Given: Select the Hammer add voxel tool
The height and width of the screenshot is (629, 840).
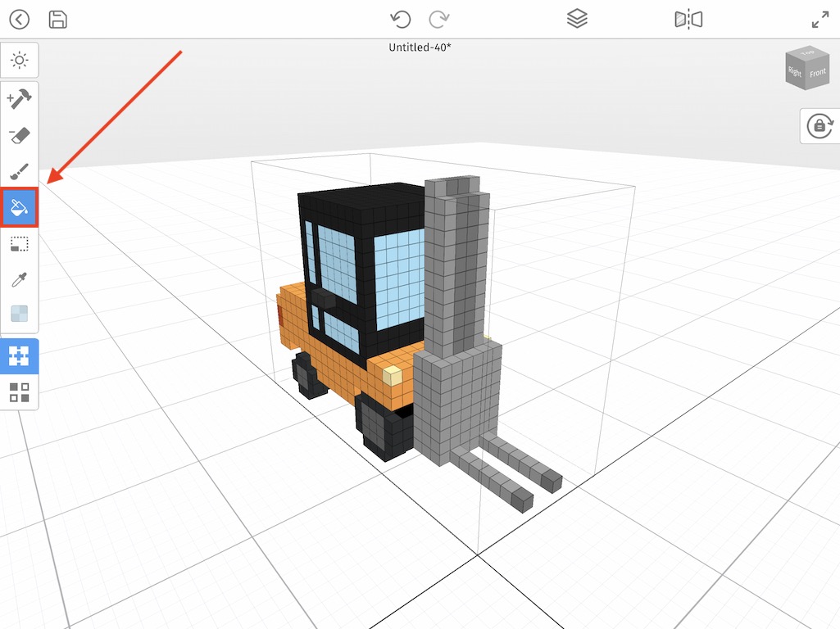Looking at the screenshot, I should [19, 98].
